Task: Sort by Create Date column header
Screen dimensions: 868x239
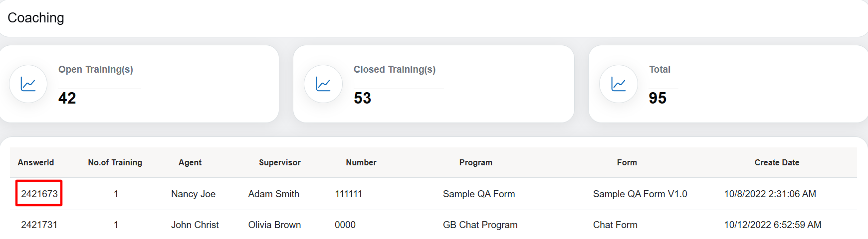Action: point(777,162)
